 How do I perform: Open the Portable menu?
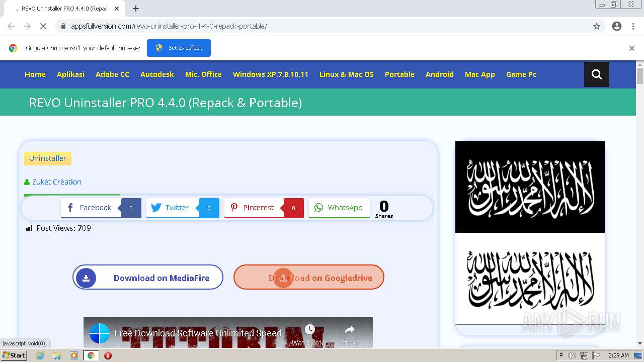point(399,74)
